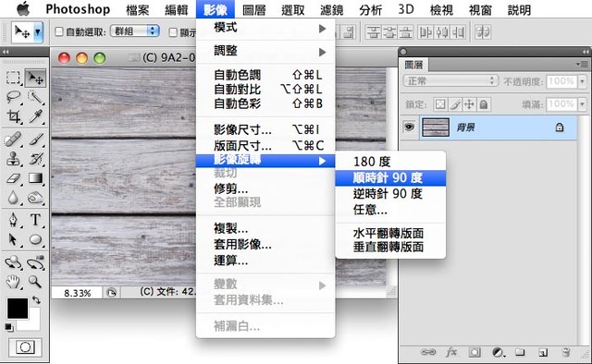Viewport: 592px width, 364px height.
Task: Click the lock icon on 背景 layer
Action: click(559, 127)
